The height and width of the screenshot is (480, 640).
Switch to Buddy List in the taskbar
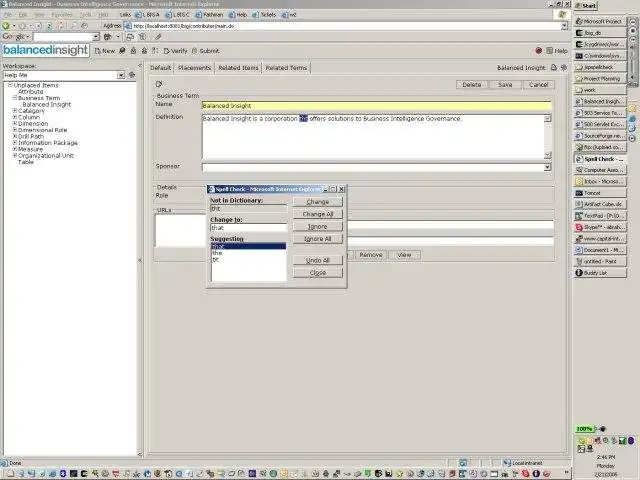pos(600,273)
